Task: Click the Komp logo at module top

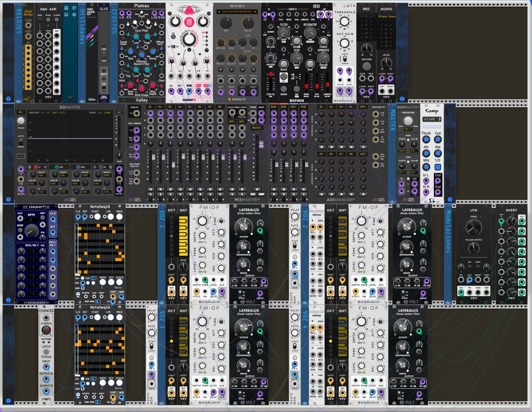Action: [432, 110]
